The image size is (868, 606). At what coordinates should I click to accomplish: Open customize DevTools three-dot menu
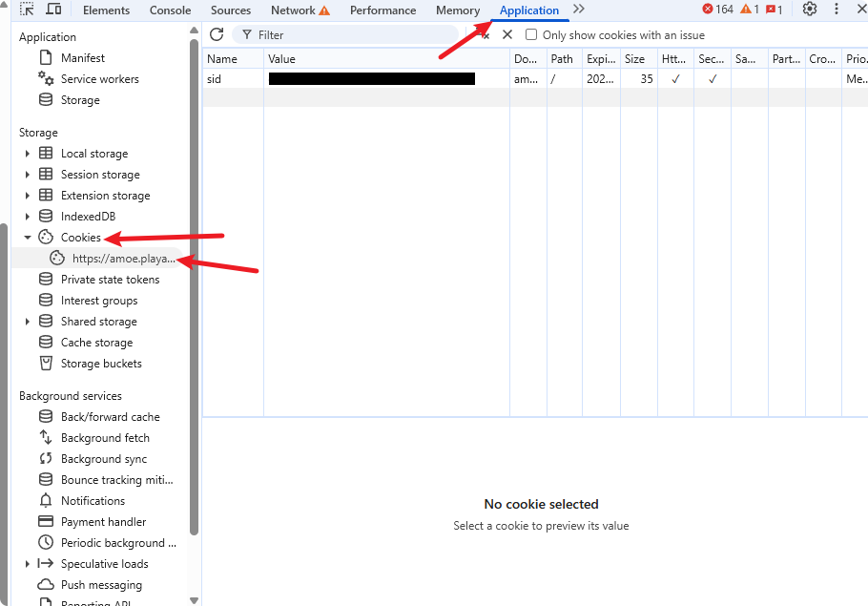[836, 10]
